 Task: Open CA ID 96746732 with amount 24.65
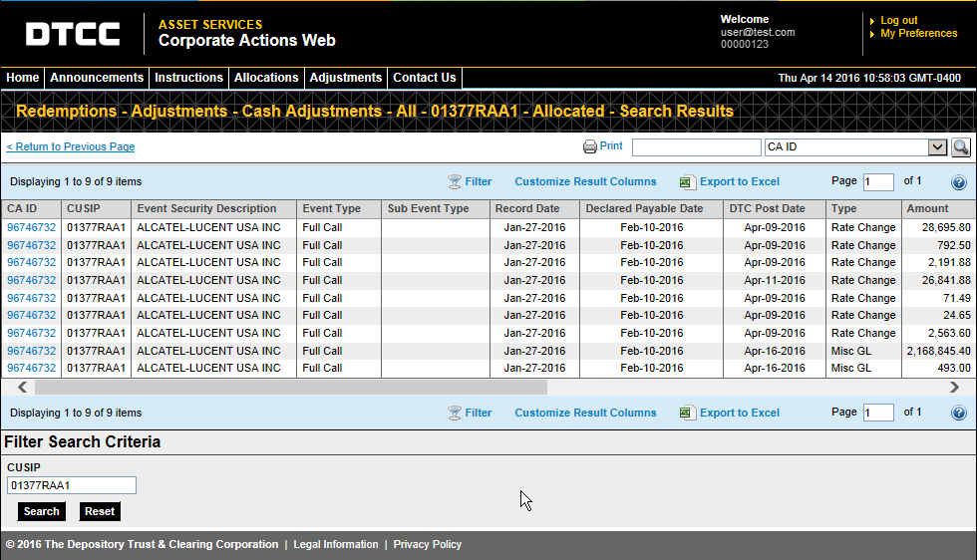tap(31, 315)
